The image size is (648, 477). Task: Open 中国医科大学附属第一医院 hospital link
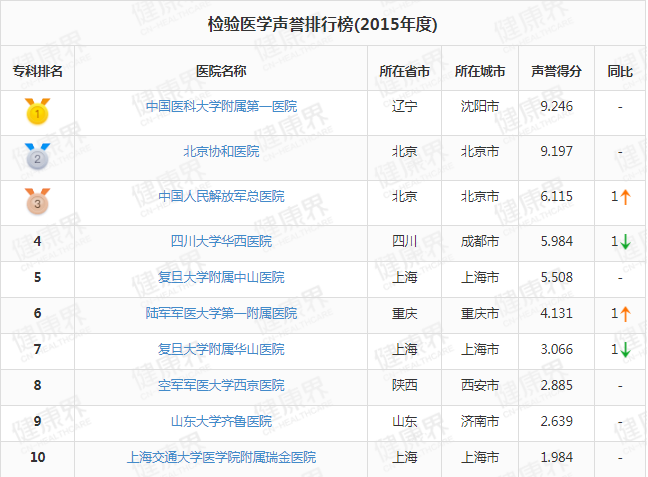click(221, 106)
